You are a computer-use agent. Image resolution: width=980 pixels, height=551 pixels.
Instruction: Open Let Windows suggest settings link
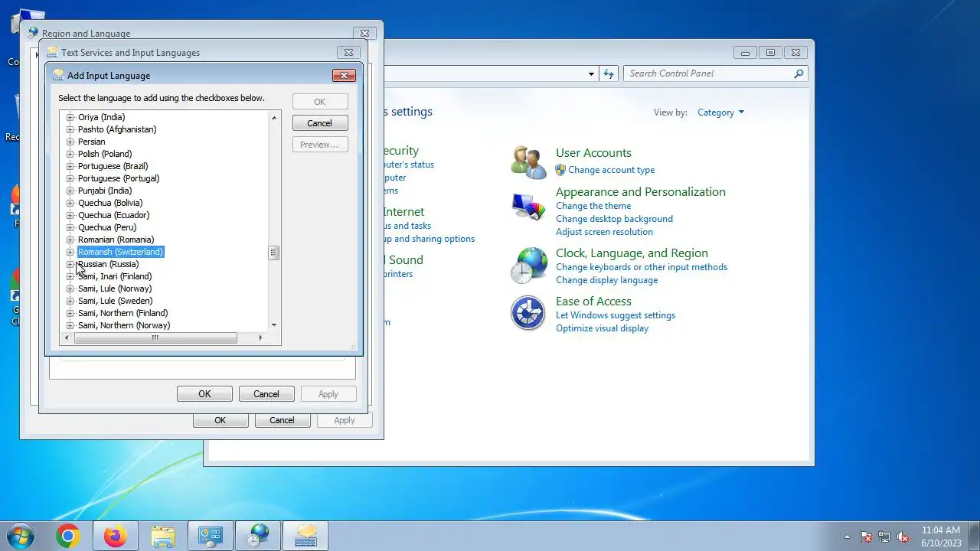point(616,315)
